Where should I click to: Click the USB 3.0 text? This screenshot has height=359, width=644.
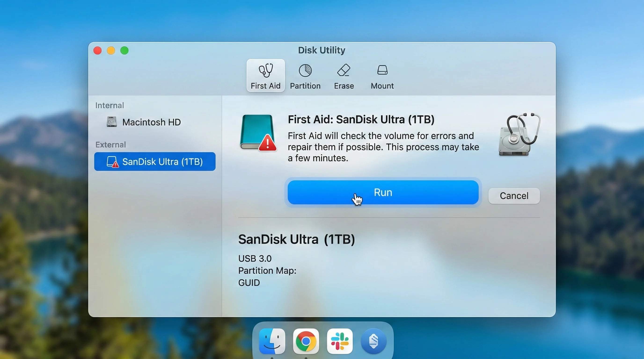[255, 258]
